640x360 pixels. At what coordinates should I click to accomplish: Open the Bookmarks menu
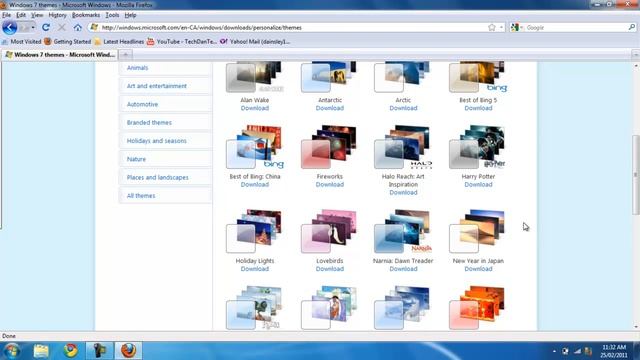[x=86, y=15]
